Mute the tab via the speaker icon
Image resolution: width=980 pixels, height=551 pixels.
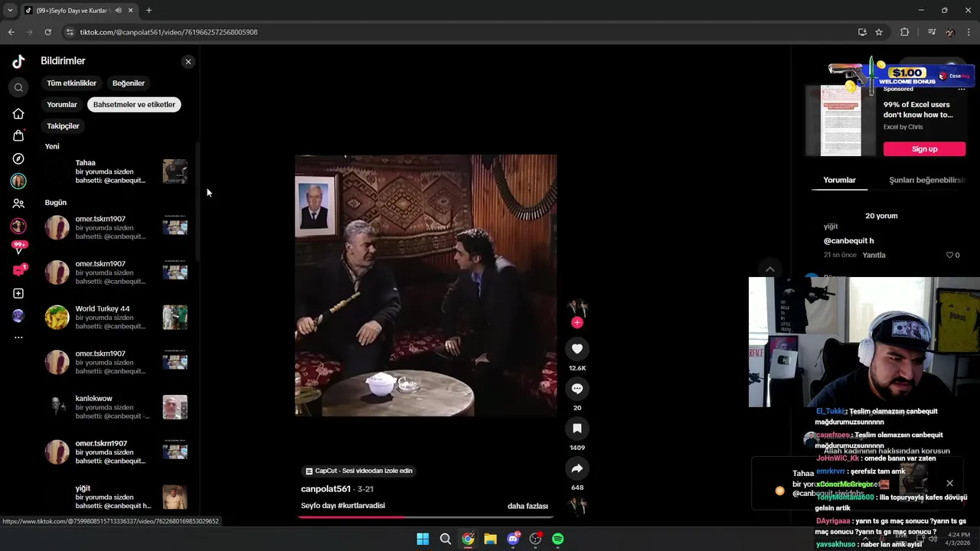pyautogui.click(x=118, y=11)
